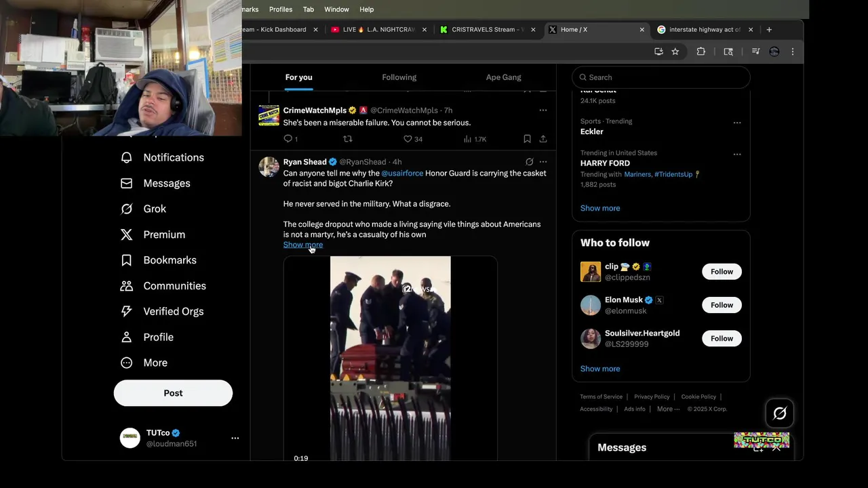The image size is (868, 488).
Task: Open Chrome media controls icon
Action: pyautogui.click(x=755, y=52)
